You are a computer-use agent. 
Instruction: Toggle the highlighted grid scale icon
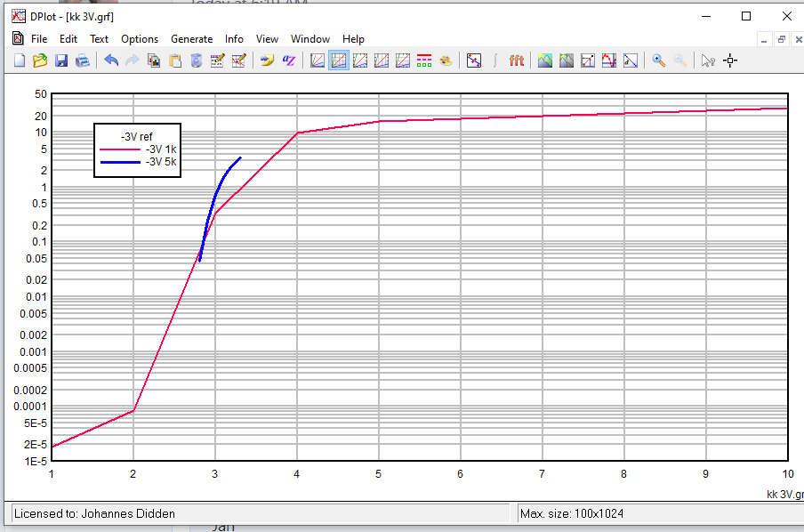point(339,60)
